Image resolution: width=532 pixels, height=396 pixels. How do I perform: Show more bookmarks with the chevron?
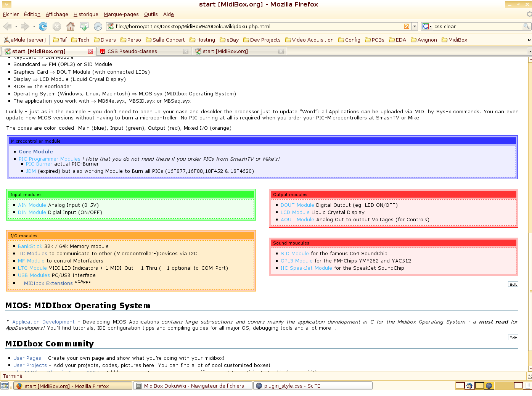pos(529,40)
